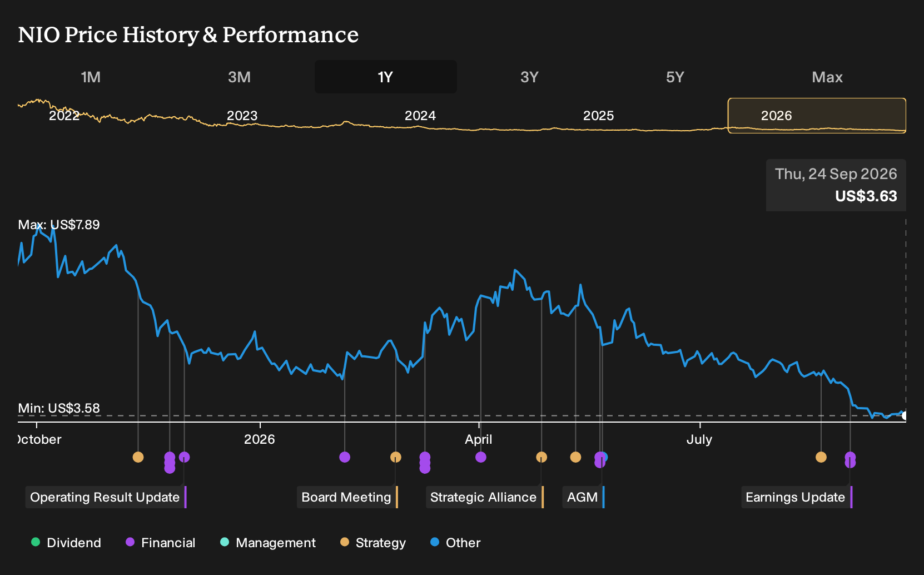Jump to 2025 in the overview timeline

coord(599,116)
